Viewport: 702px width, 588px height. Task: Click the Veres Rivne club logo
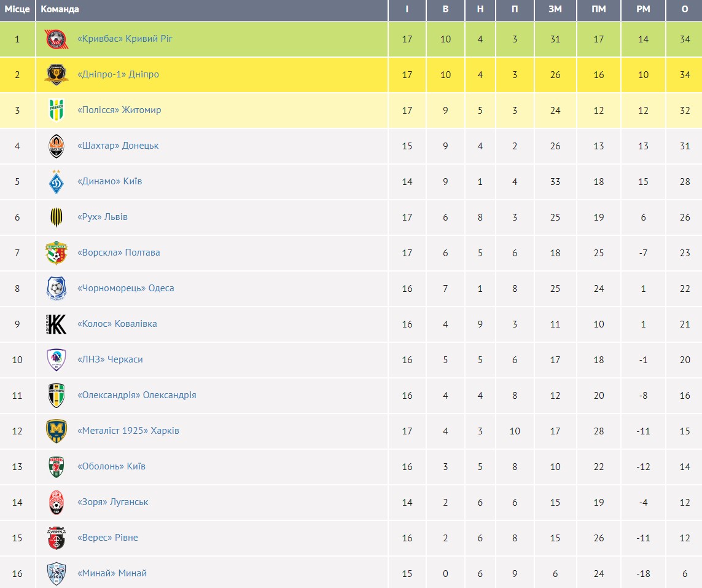point(57,538)
